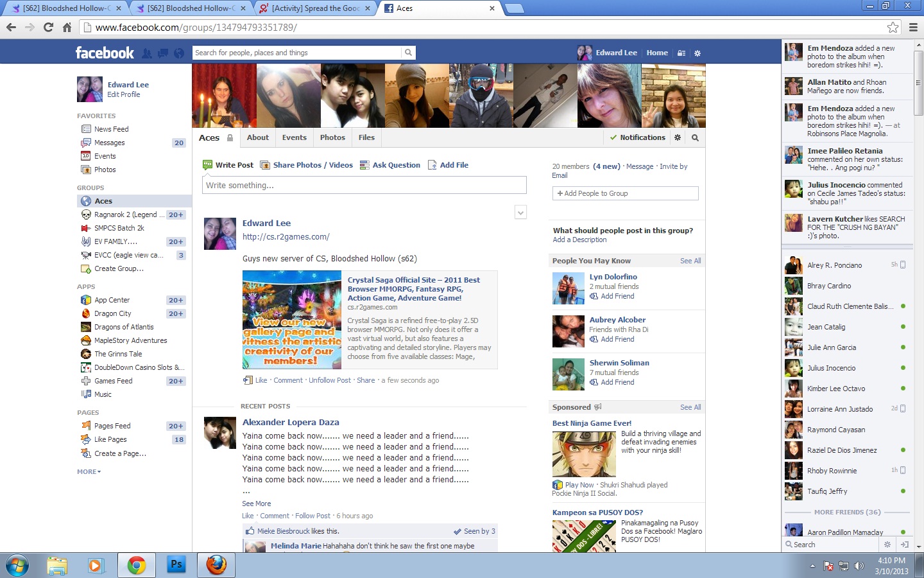Bookmark this page with the star icon
The height and width of the screenshot is (578, 924).
893,27
